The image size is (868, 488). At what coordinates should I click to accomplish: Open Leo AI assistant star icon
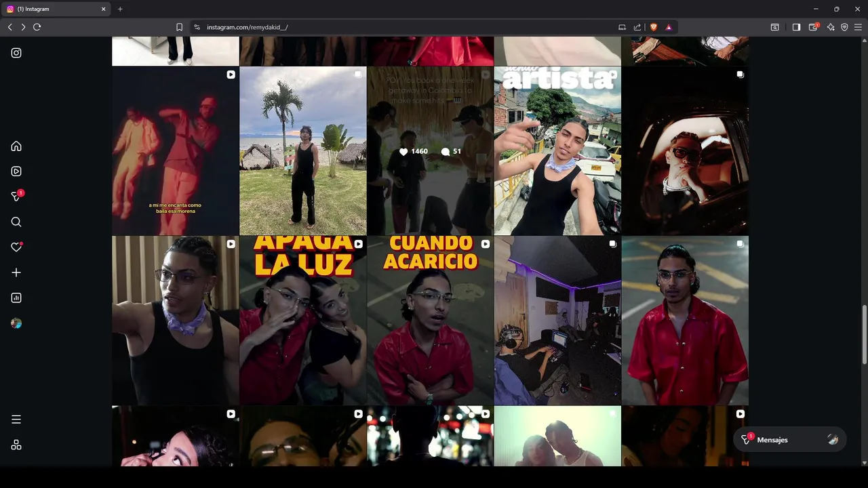[x=830, y=27]
